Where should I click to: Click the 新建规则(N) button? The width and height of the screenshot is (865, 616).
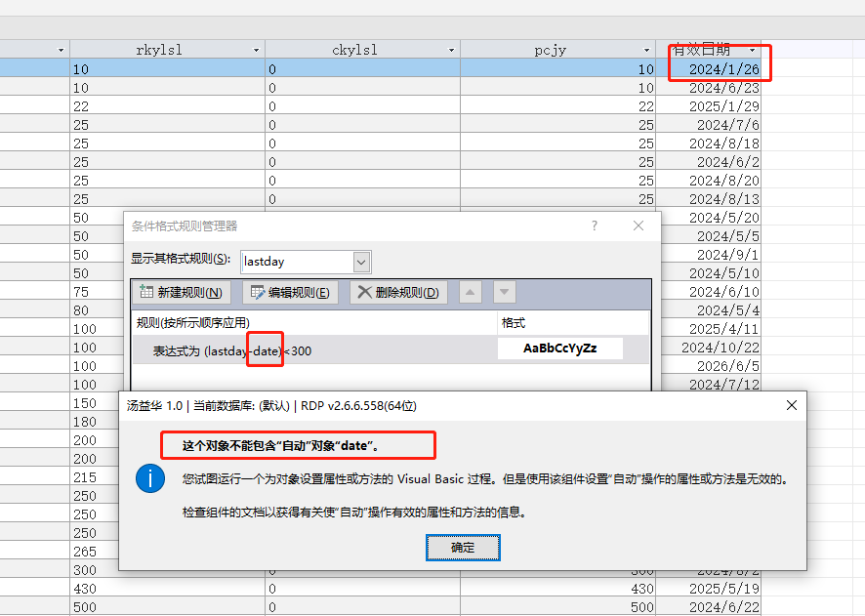coord(181,292)
